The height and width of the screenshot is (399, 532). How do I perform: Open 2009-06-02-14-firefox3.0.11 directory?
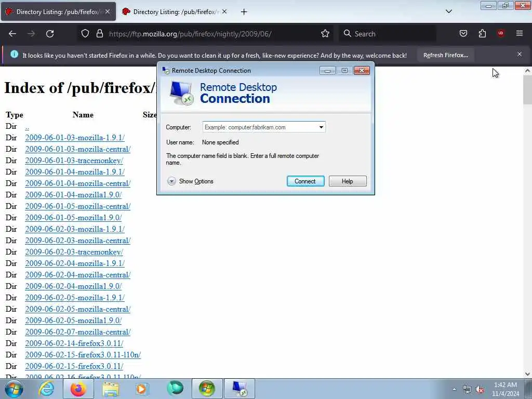coord(74,343)
